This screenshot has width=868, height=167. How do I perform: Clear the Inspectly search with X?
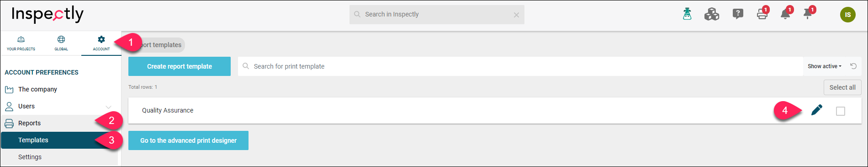coord(516,15)
